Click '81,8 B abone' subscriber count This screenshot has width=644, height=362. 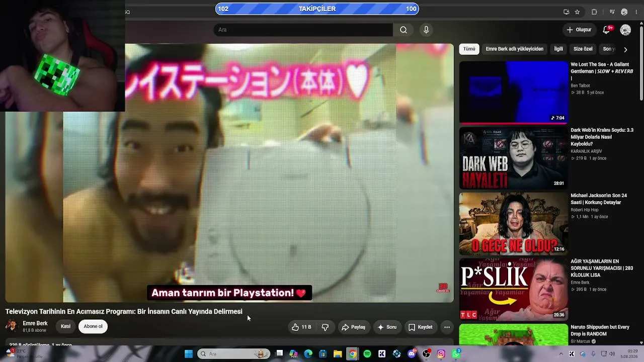[x=34, y=330]
